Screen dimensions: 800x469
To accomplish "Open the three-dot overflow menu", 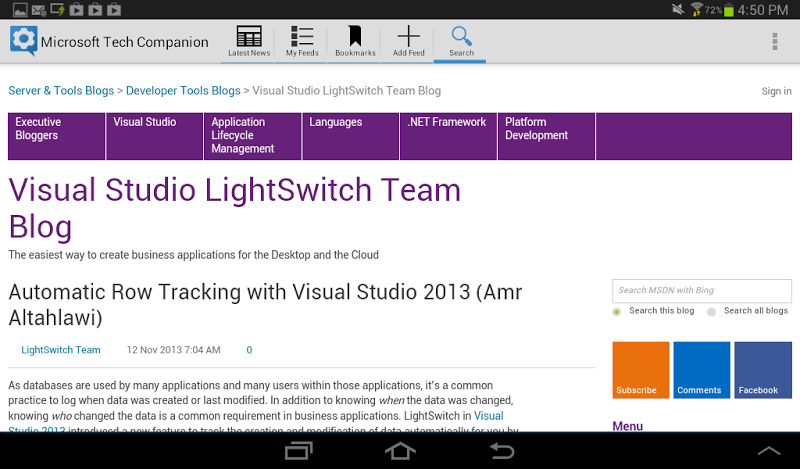I will pyautogui.click(x=775, y=42).
